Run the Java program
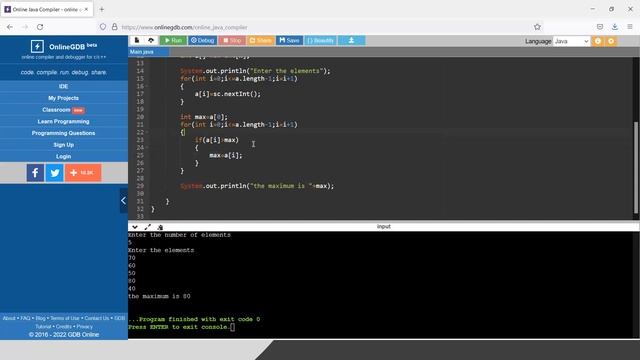 [173, 40]
